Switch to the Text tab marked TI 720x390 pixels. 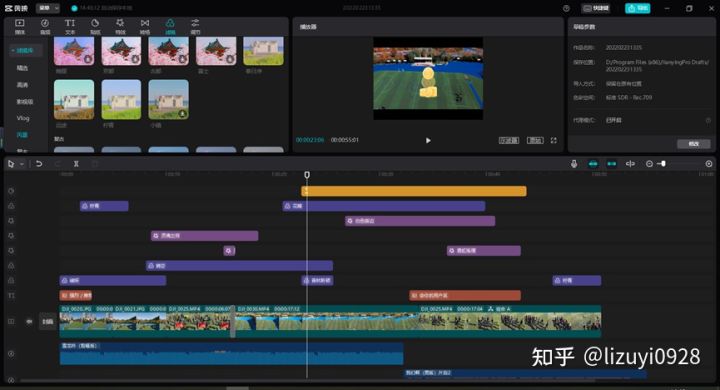point(70,27)
